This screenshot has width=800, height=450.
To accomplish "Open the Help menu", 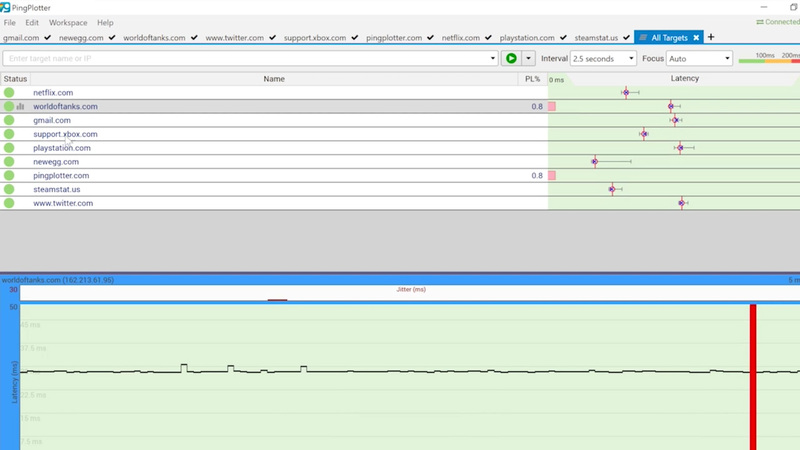I will pos(105,22).
